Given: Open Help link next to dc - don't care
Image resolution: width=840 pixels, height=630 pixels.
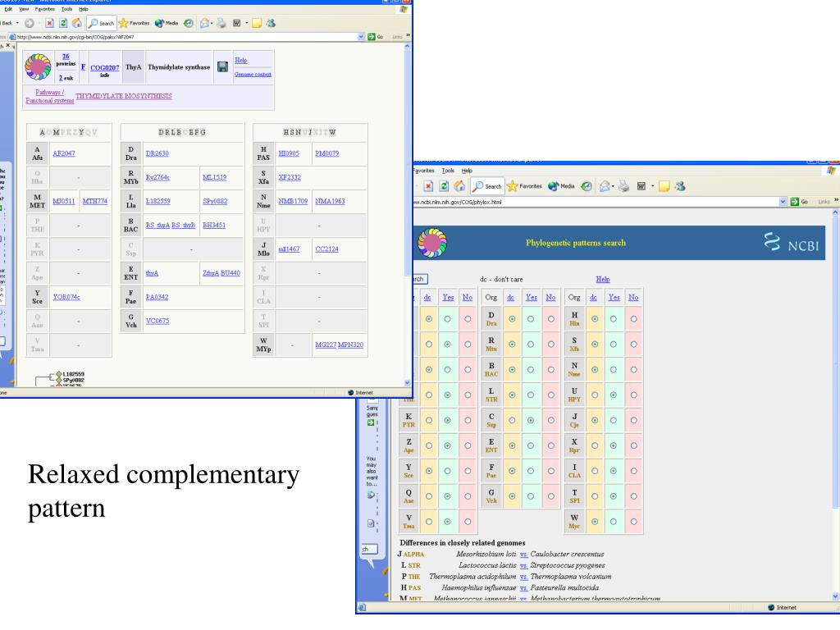Looking at the screenshot, I should [603, 279].
